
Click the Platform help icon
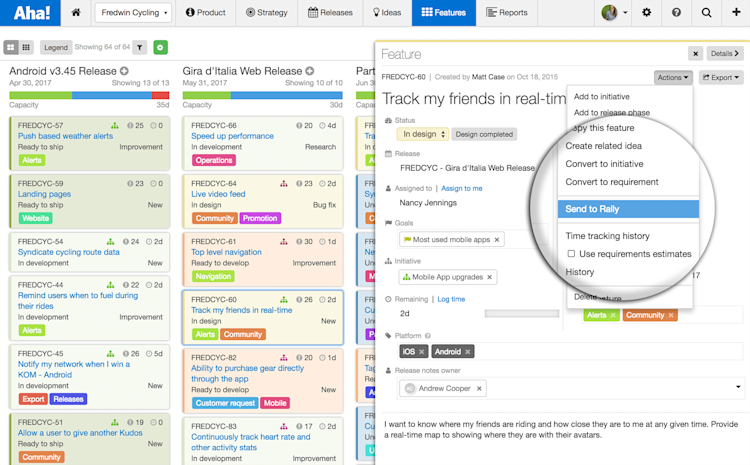click(x=428, y=336)
